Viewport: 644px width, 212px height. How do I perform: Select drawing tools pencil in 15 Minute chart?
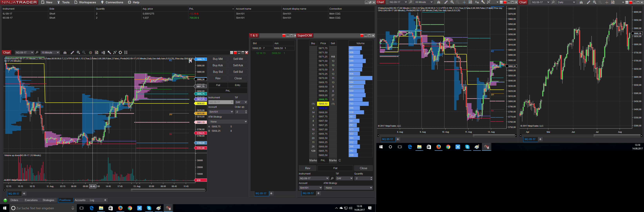click(x=72, y=53)
